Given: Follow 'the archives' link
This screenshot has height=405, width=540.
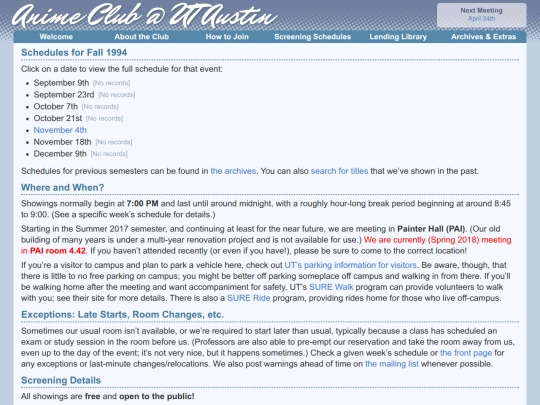Looking at the screenshot, I should click(x=233, y=171).
